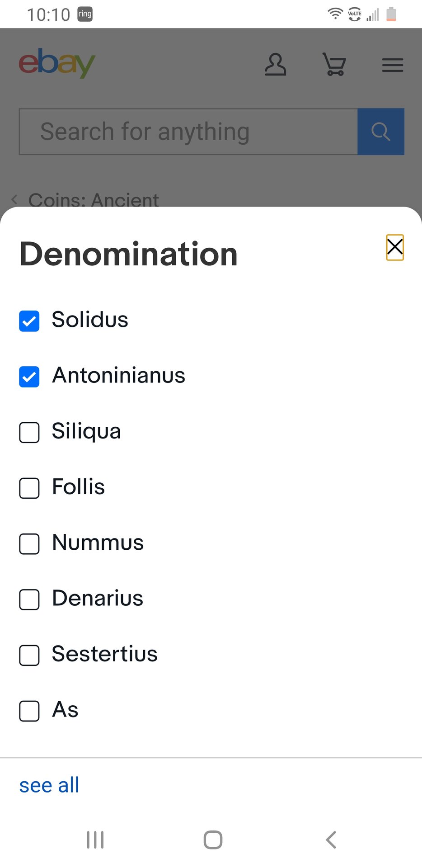This screenshot has width=422, height=868.
Task: Click the "see all" denominations link
Action: (x=49, y=785)
